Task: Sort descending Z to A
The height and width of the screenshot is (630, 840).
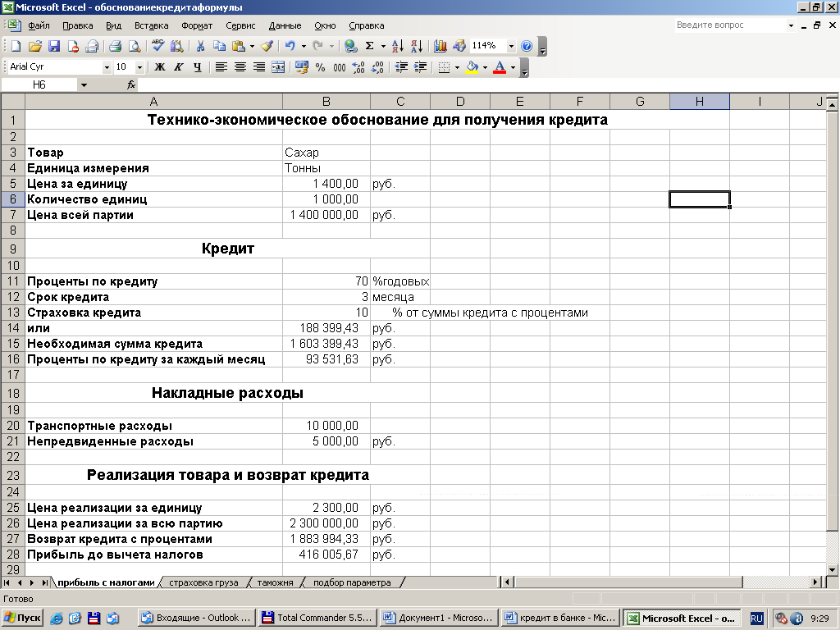Action: click(x=417, y=46)
